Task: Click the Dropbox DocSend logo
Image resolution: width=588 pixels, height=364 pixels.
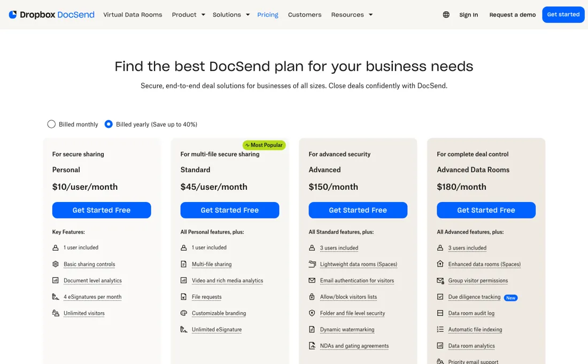Action: pos(51,14)
